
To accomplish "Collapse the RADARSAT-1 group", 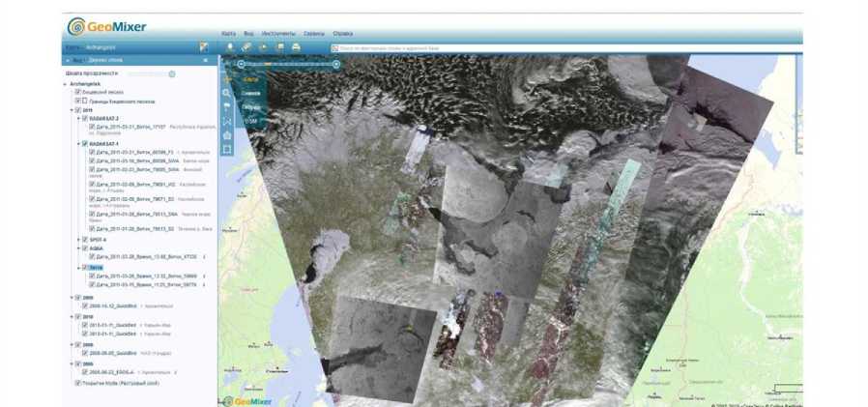I will click(78, 143).
